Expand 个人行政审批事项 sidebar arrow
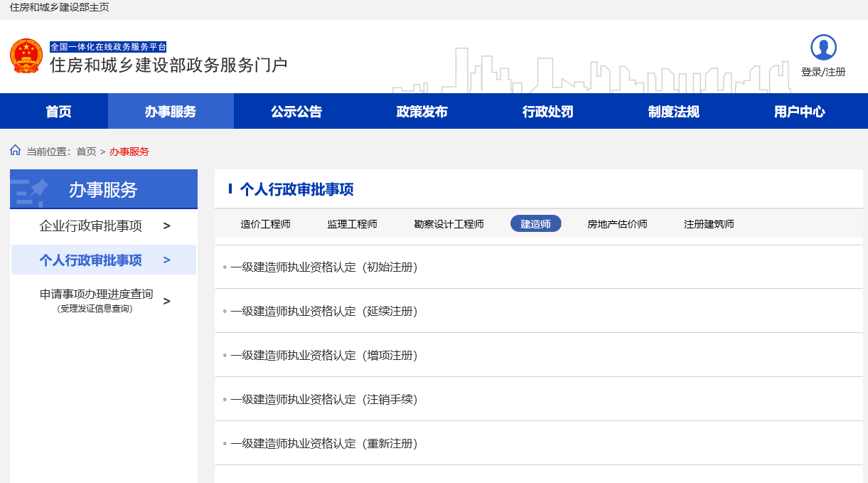The width and height of the screenshot is (868, 483). click(x=167, y=260)
